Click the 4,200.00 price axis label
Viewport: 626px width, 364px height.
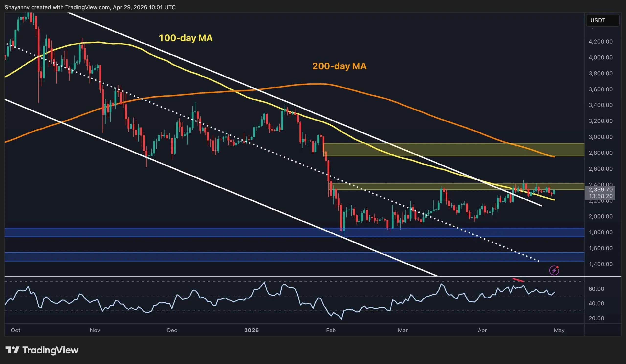(600, 42)
